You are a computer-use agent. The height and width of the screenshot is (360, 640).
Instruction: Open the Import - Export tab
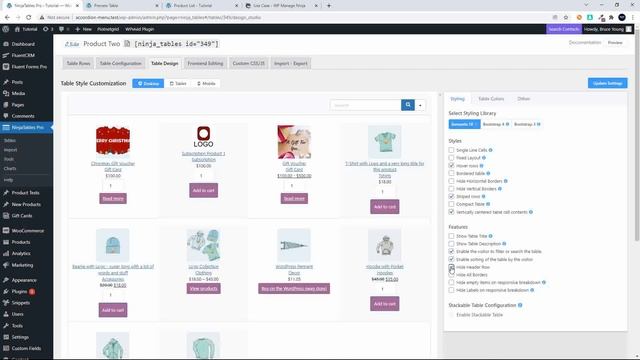pyautogui.click(x=291, y=63)
